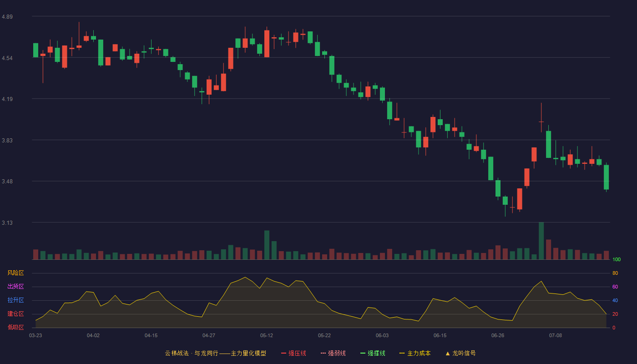Click the 04-27 date label
Viewport: 637px width, 364px height.
pos(209,335)
